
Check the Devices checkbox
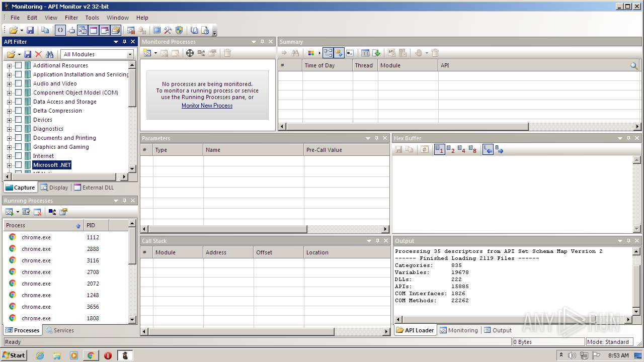click(x=19, y=120)
